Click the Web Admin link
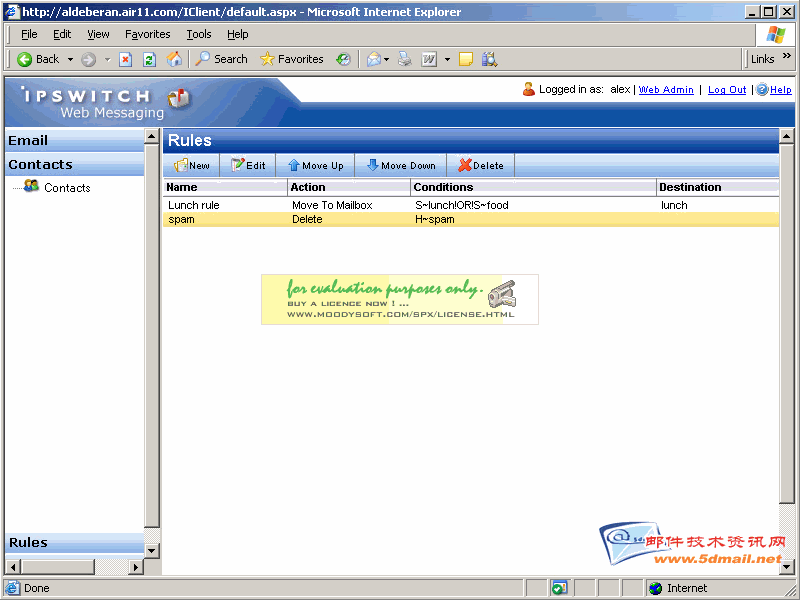The height and width of the screenshot is (600, 800). coord(666,90)
